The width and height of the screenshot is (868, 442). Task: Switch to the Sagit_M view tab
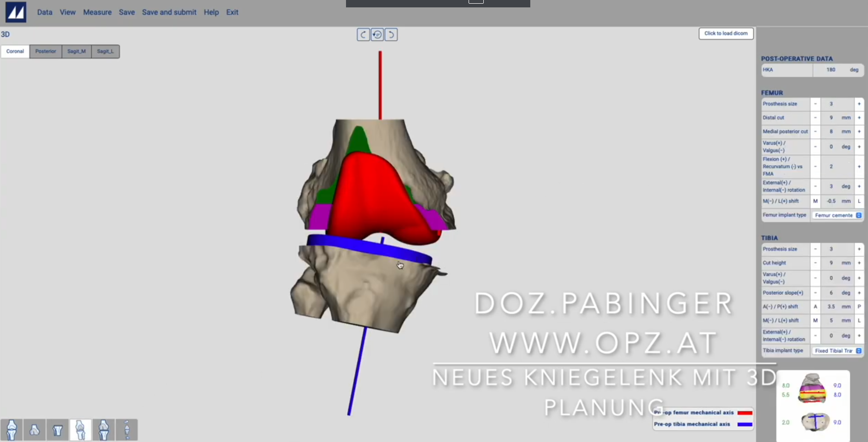pyautogui.click(x=76, y=51)
